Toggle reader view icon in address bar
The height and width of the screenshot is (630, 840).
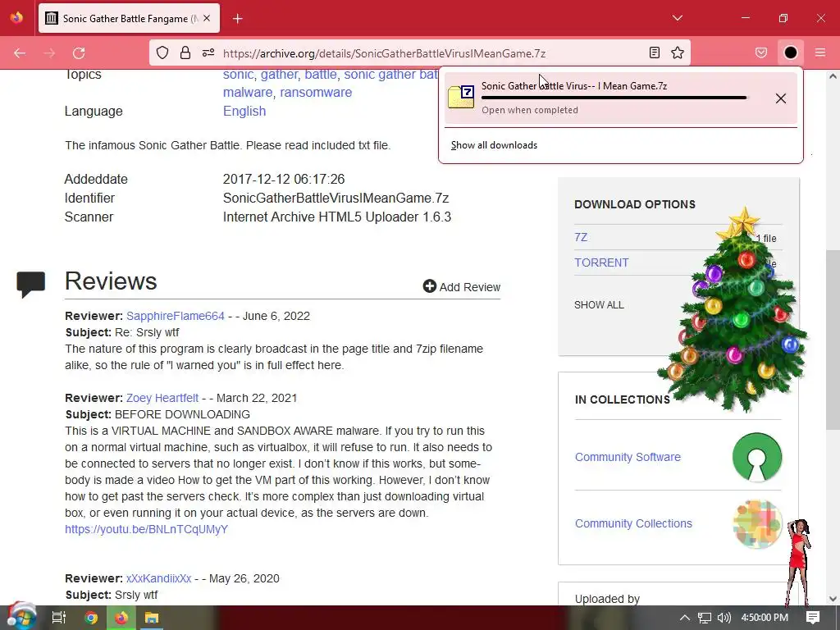click(x=654, y=52)
